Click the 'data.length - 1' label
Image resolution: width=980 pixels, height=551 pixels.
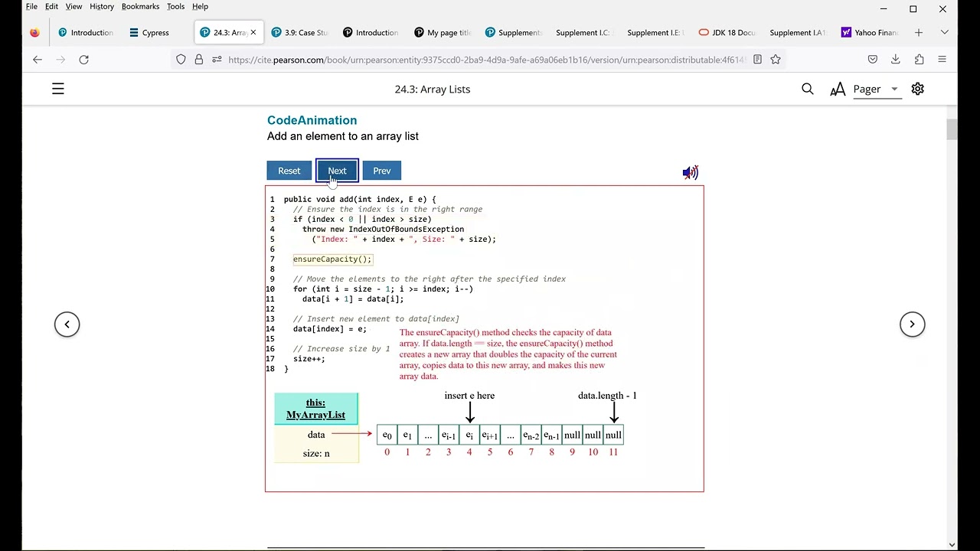[x=607, y=396]
